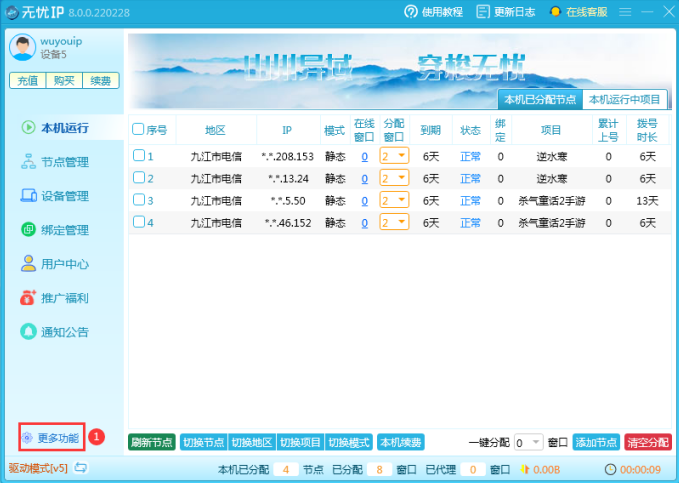
Task: Select the row 3 checkbox
Action: 139,200
